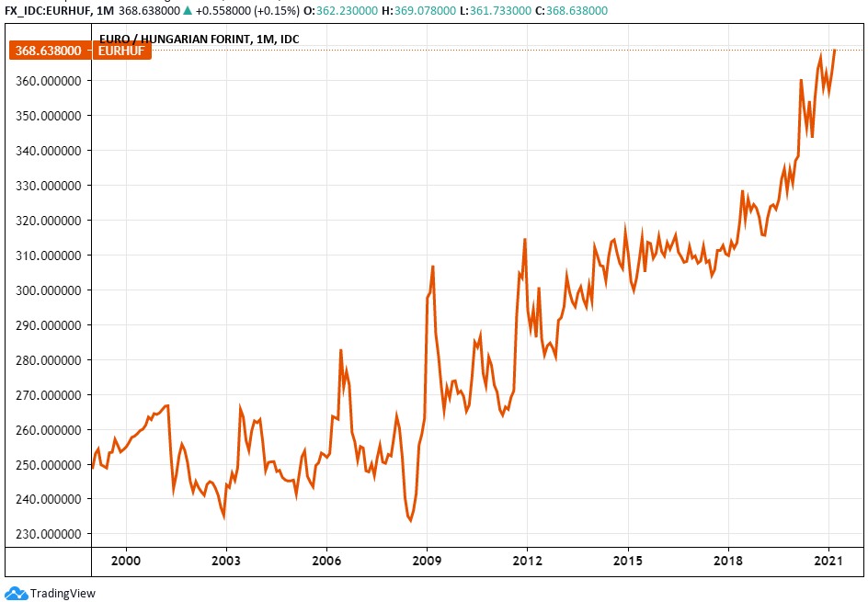This screenshot has height=602, width=868.
Task: Click the 270.000000 price axis label
Action: (49, 394)
